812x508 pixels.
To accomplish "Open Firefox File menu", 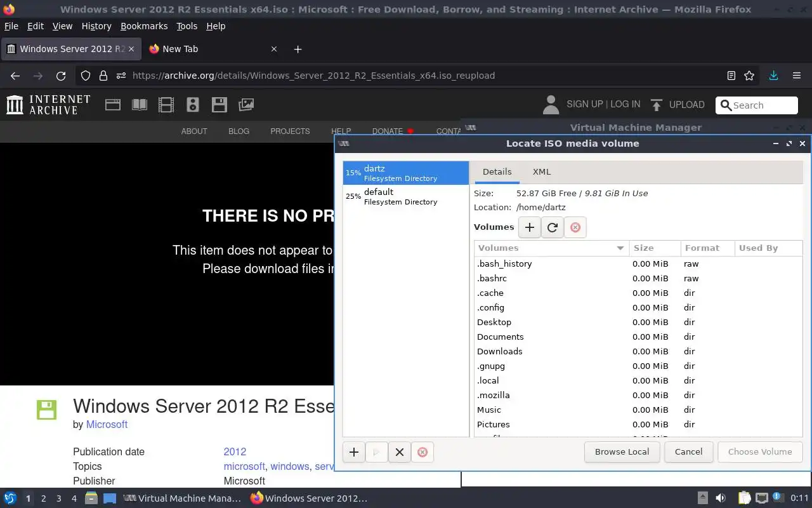I will 11,26.
